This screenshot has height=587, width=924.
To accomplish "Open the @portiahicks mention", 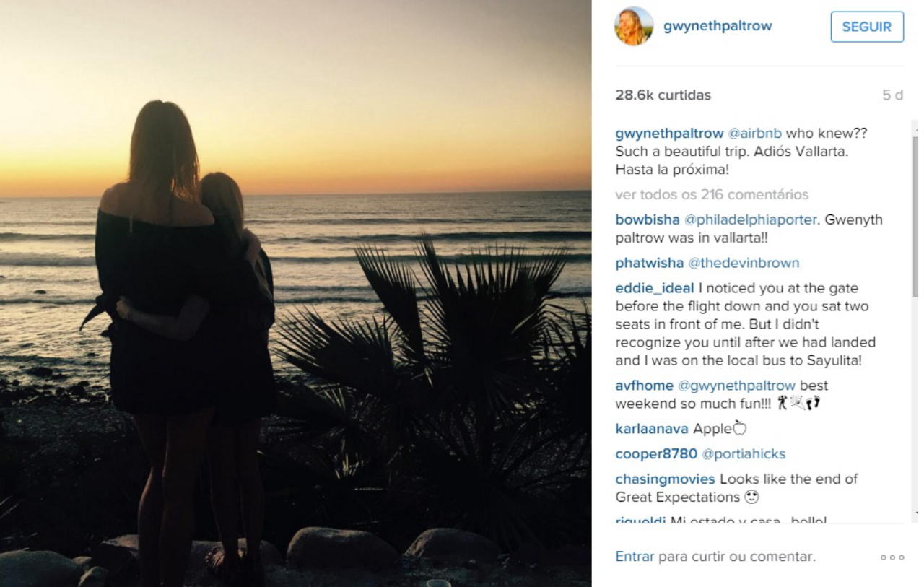I will click(x=744, y=454).
